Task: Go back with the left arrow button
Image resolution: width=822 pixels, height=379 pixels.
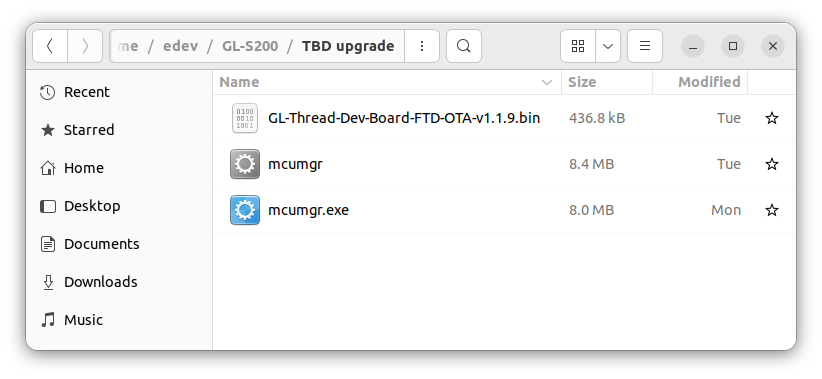Action: (50, 46)
